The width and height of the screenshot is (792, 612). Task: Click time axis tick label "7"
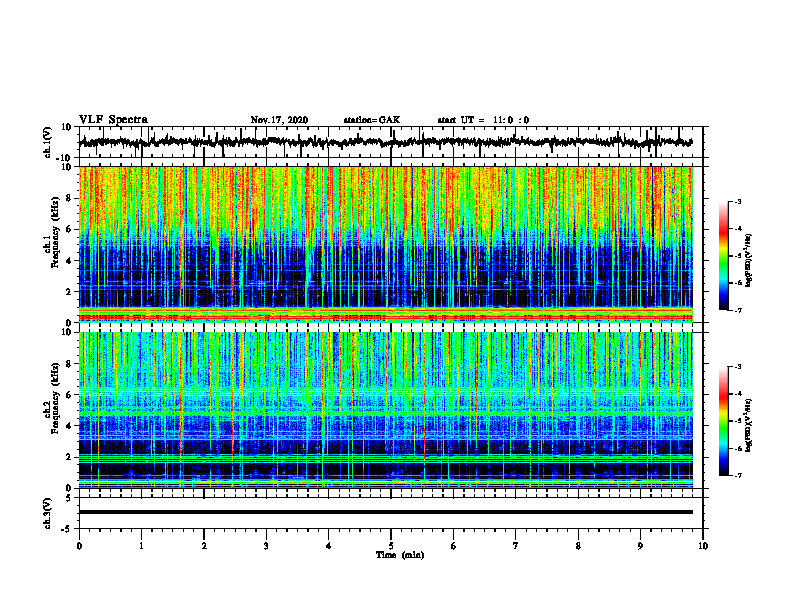coord(516,546)
